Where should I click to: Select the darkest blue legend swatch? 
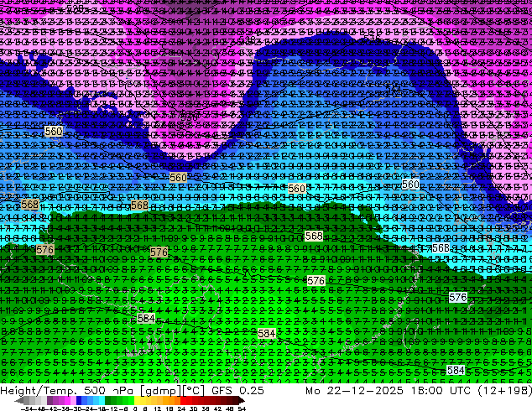coord(79,401)
